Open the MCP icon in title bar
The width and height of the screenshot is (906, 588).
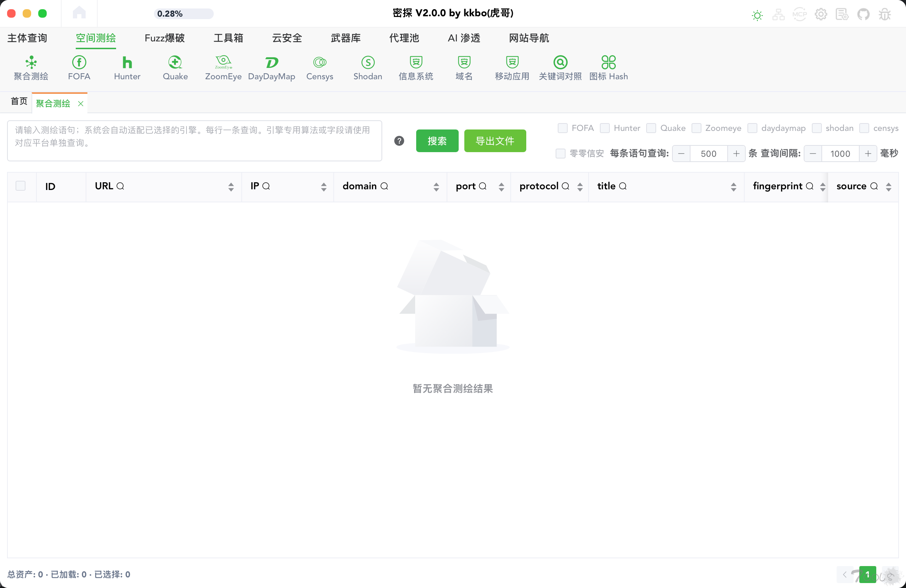pos(799,15)
